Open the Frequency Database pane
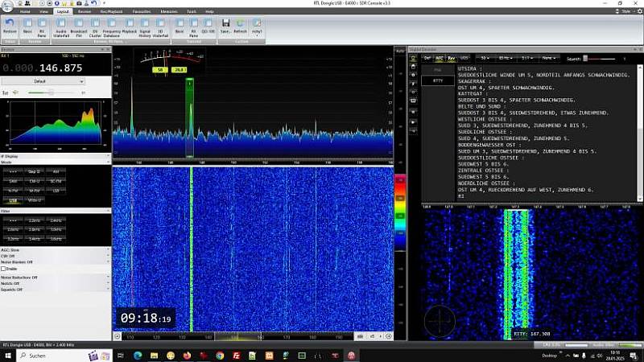Screen dimensions: 644x362 click(x=111, y=27)
